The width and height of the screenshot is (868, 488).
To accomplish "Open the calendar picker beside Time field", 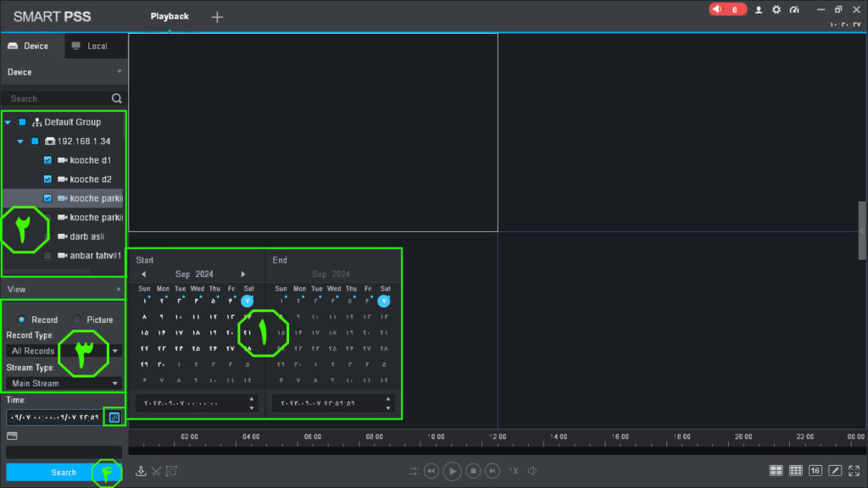I will click(x=114, y=417).
